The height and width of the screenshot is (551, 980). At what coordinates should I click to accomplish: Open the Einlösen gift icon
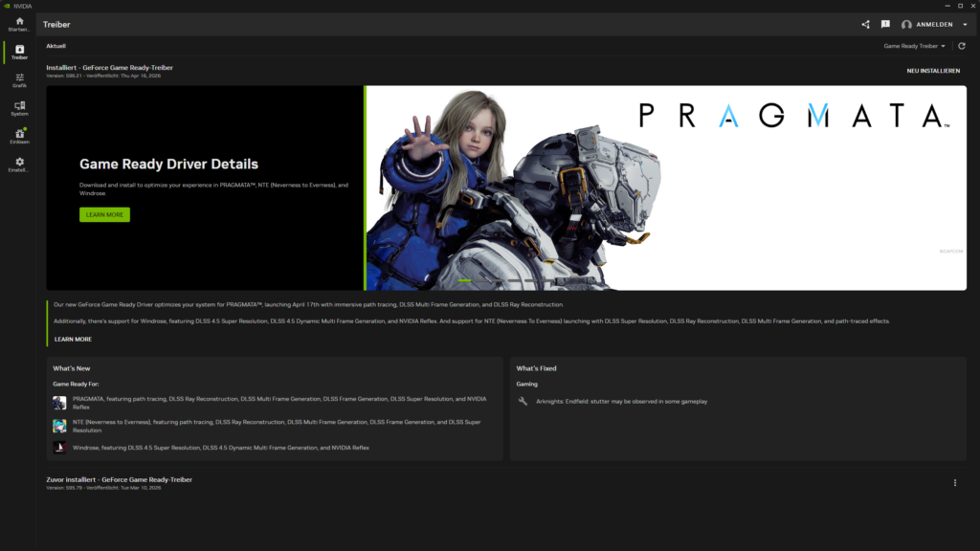tap(19, 136)
